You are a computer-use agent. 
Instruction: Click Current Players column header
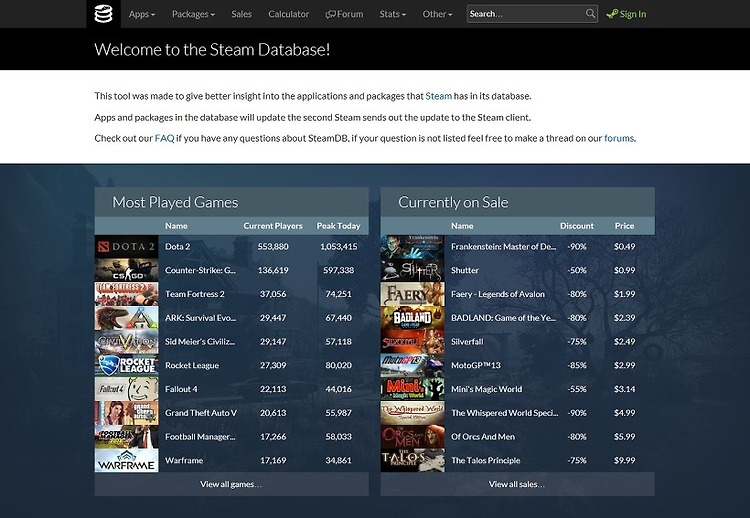[273, 226]
